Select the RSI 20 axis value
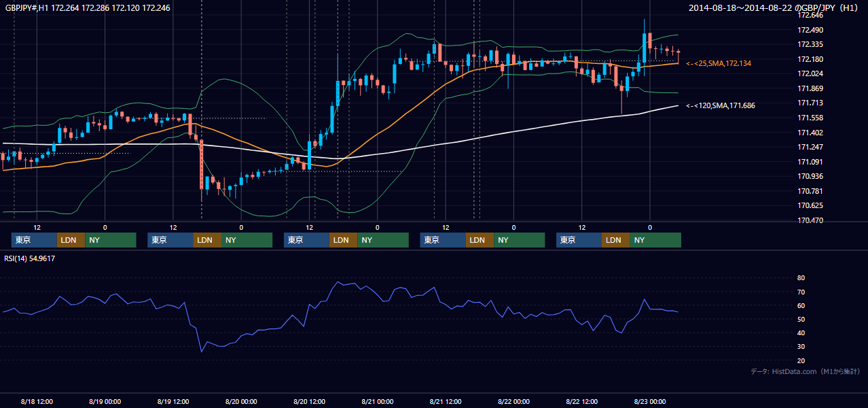The width and height of the screenshot is (868, 408). [801, 360]
